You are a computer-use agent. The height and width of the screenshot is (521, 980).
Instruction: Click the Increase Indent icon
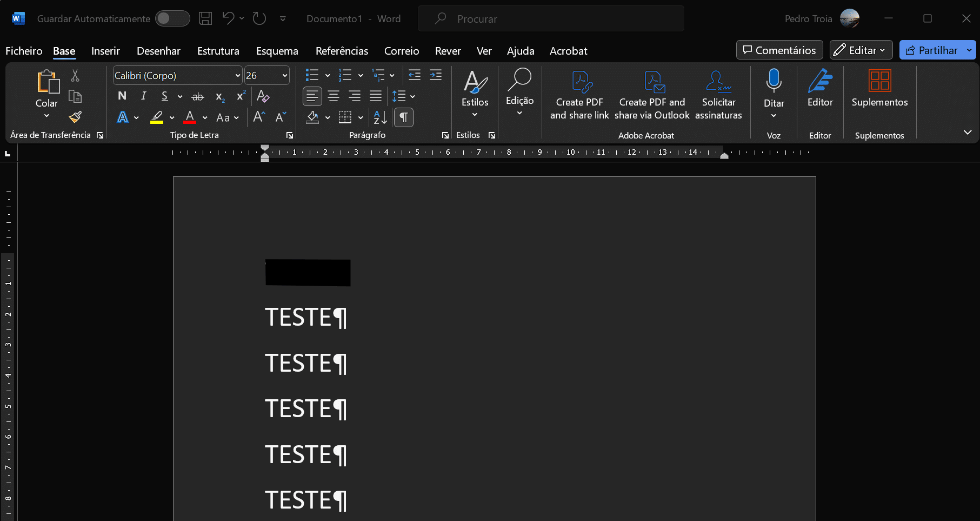[x=436, y=75]
